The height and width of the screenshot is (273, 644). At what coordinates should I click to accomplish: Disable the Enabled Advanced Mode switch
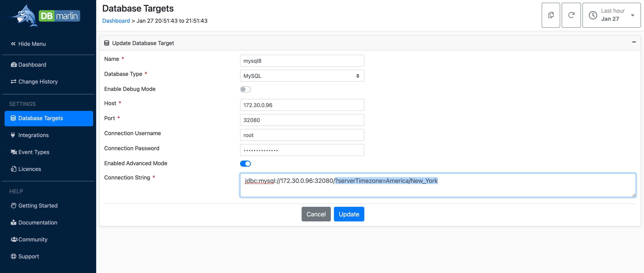point(245,163)
